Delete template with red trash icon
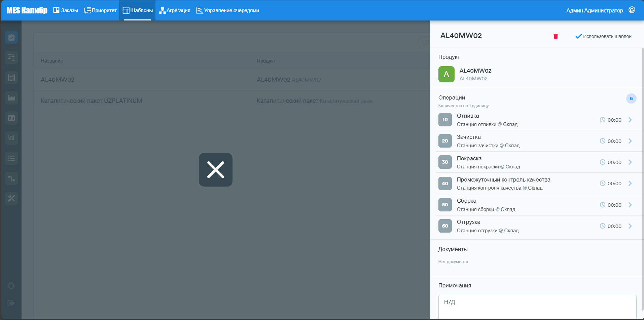This screenshot has width=644, height=320. [556, 36]
